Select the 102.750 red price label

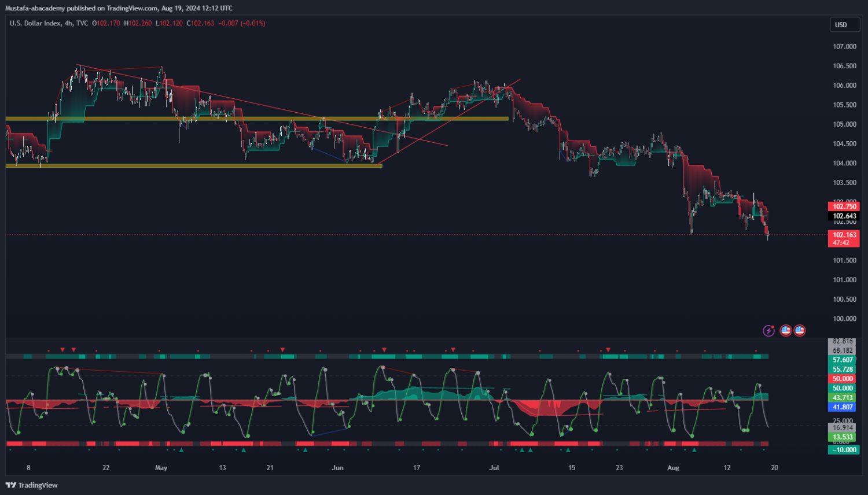click(844, 206)
